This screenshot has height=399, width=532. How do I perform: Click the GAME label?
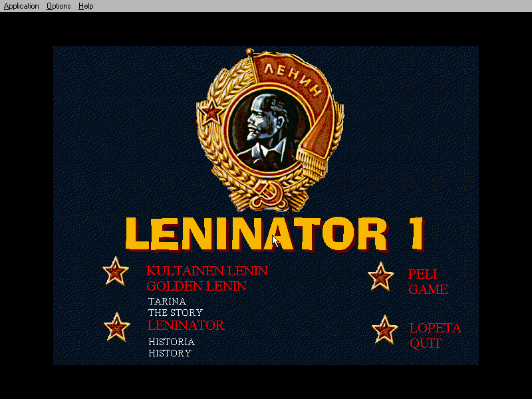coord(428,289)
